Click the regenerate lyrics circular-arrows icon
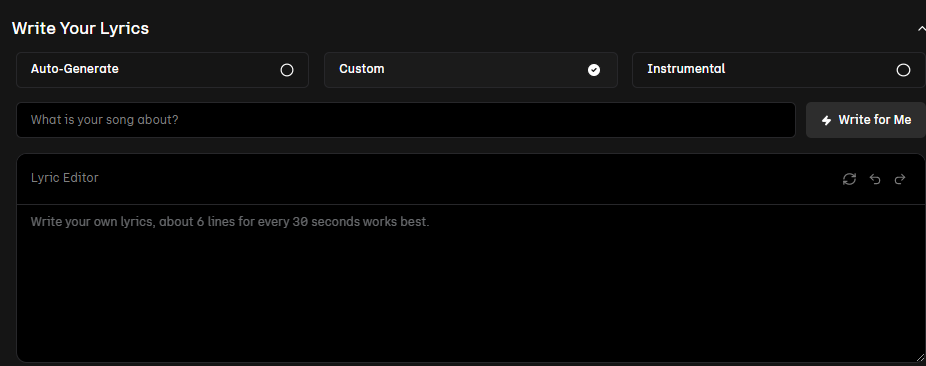This screenshot has height=366, width=926. [849, 179]
